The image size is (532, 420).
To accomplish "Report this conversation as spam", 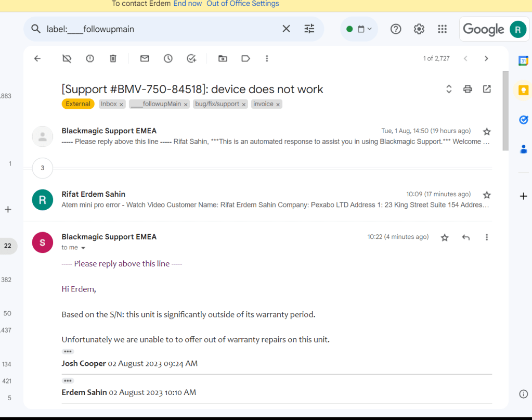I will coord(90,58).
